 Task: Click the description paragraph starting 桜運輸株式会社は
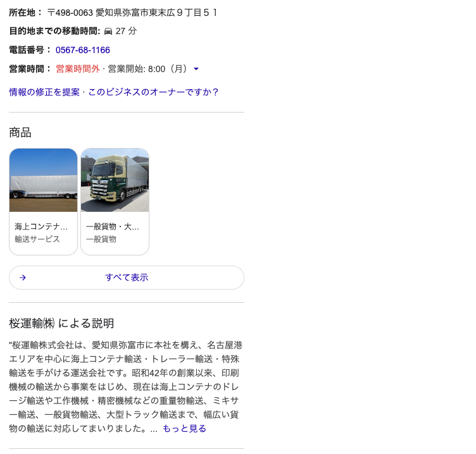[126, 387]
